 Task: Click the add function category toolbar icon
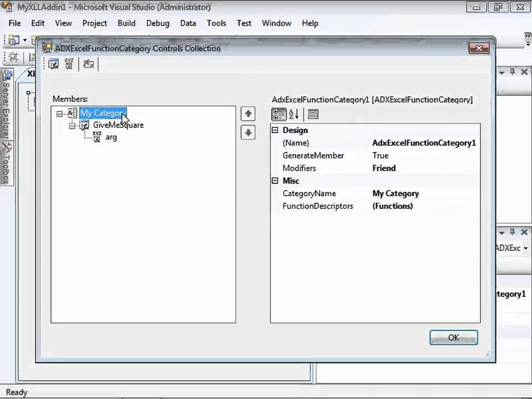(x=53, y=64)
